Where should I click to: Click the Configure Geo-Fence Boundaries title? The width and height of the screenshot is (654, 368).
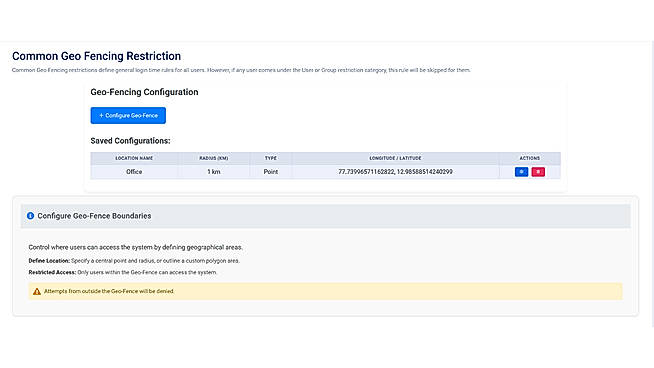[x=94, y=216]
